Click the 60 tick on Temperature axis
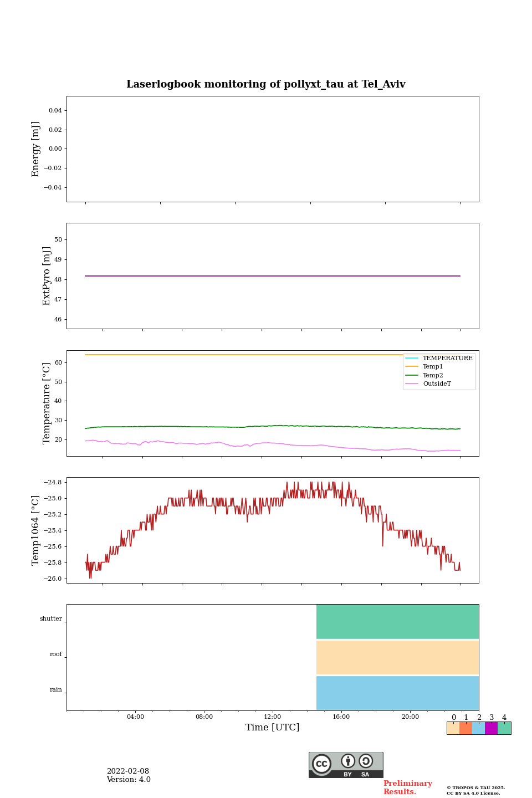Image resolution: width=532 pixels, height=798 pixels. (58, 363)
